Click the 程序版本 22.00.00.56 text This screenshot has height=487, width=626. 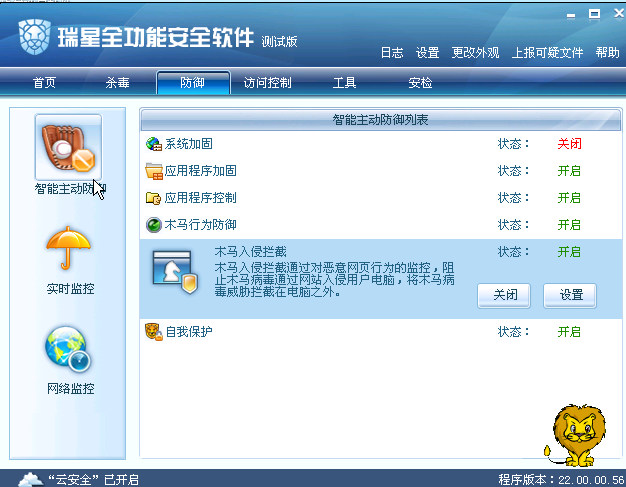[x=561, y=479]
